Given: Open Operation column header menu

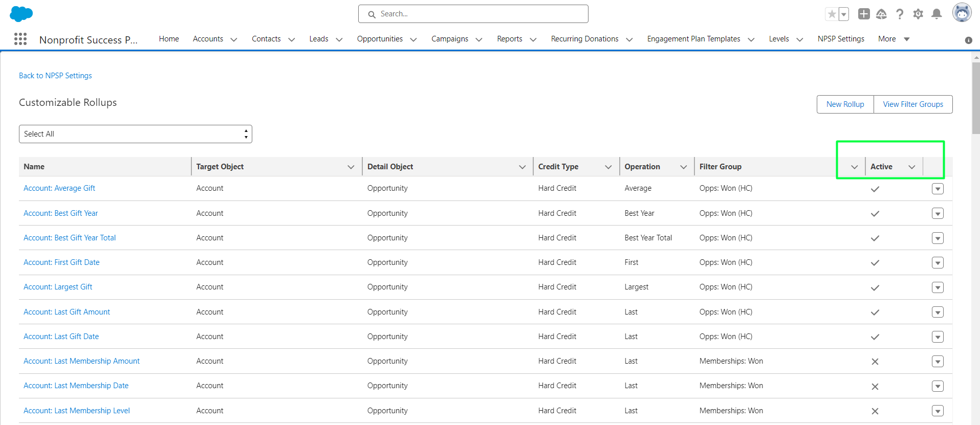Looking at the screenshot, I should pos(684,167).
